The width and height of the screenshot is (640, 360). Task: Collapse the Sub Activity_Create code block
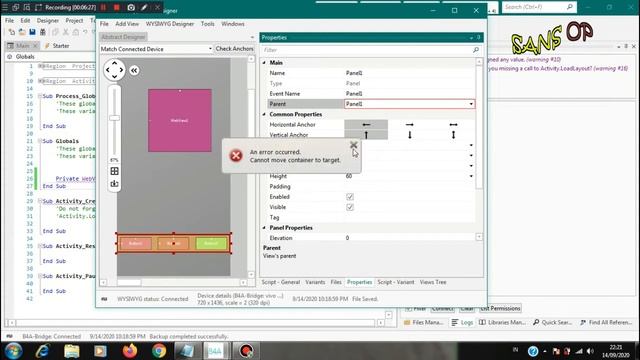click(40, 201)
